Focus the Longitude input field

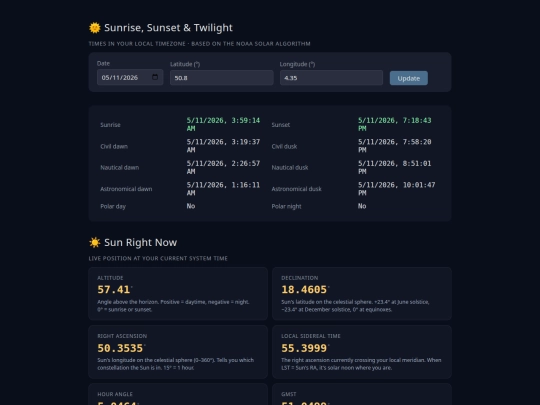[331, 78]
